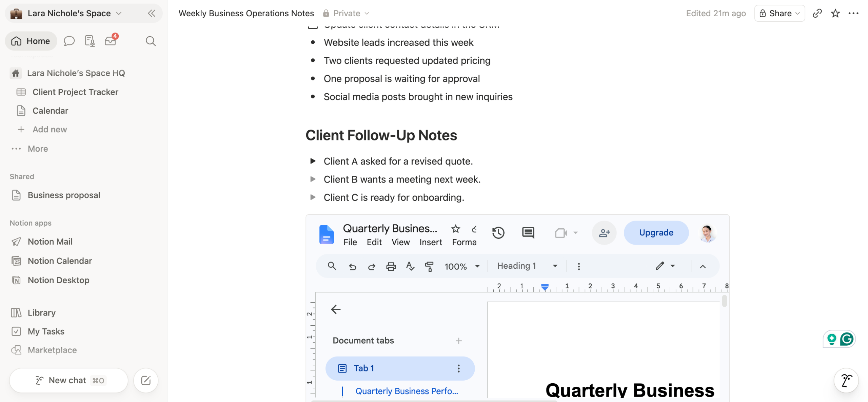Image resolution: width=868 pixels, height=402 pixels.
Task: Open version history in Google Docs
Action: click(x=498, y=233)
